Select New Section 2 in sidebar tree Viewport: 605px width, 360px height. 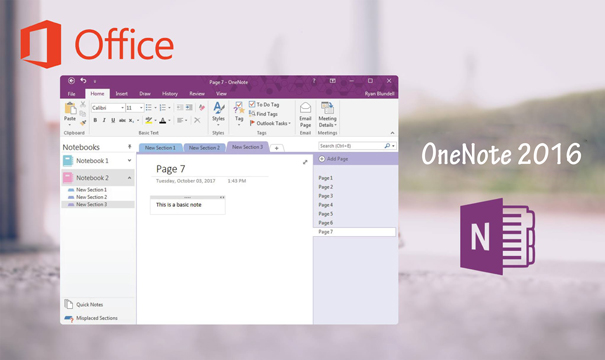tap(91, 197)
